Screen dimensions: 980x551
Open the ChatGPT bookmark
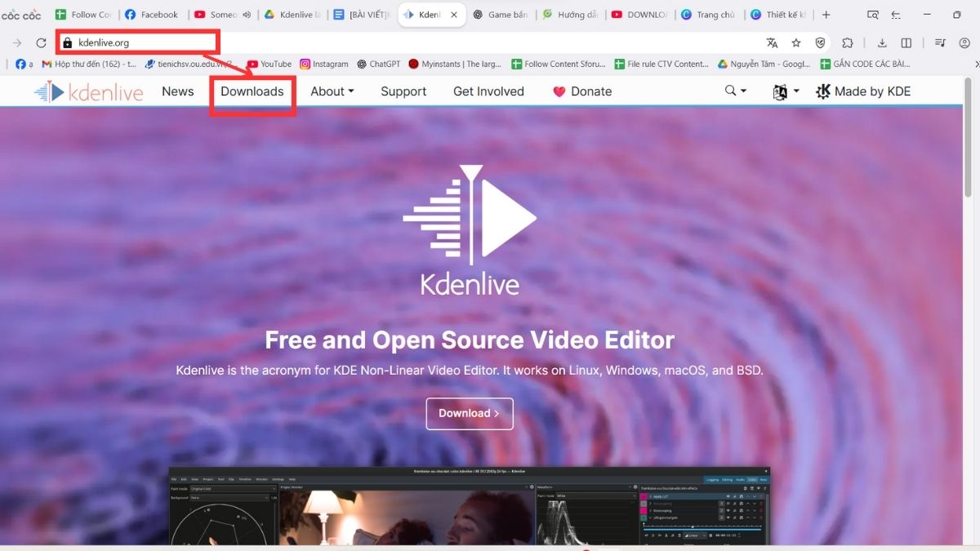click(x=378, y=64)
